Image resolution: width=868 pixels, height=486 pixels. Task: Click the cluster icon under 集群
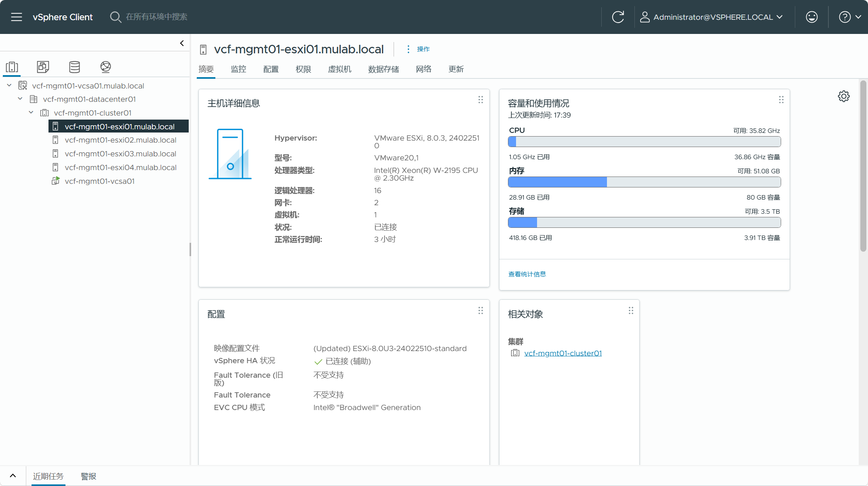click(515, 353)
